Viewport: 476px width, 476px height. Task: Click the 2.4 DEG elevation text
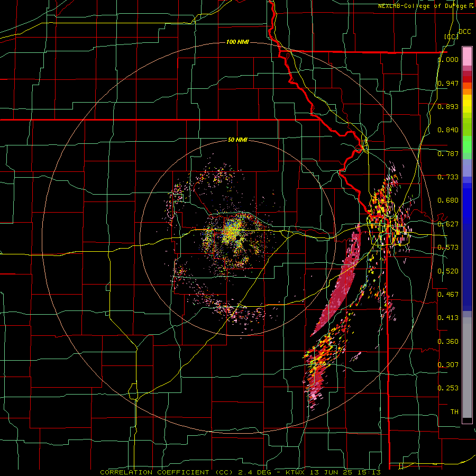pos(254,472)
